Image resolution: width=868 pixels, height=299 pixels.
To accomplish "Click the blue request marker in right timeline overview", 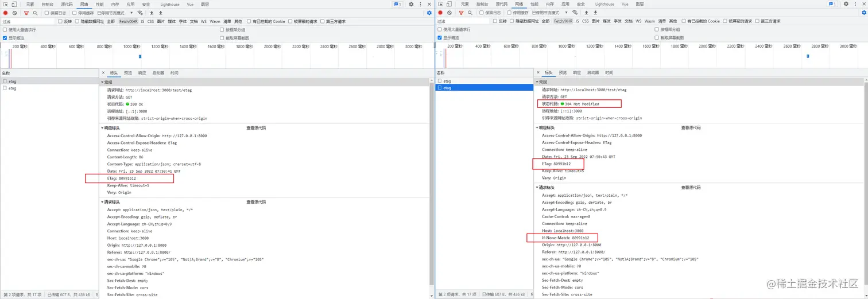I will pos(808,56).
